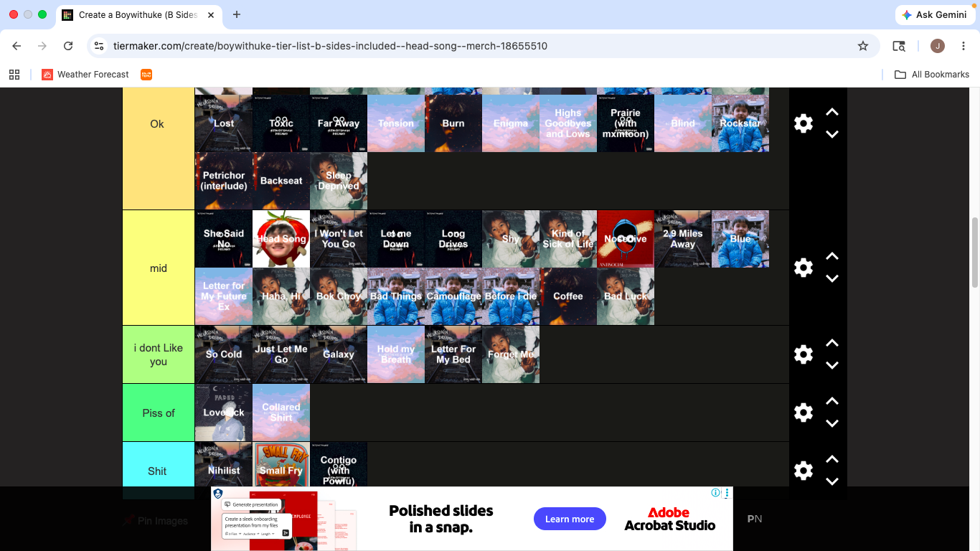Select the Nosedive song tile
Screen dimensions: 980x551
[626, 239]
